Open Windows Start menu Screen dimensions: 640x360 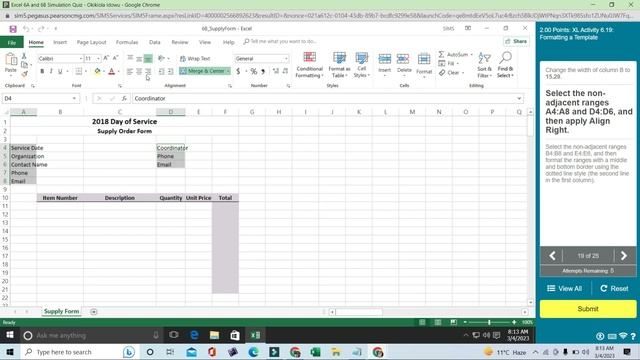(x=9, y=352)
